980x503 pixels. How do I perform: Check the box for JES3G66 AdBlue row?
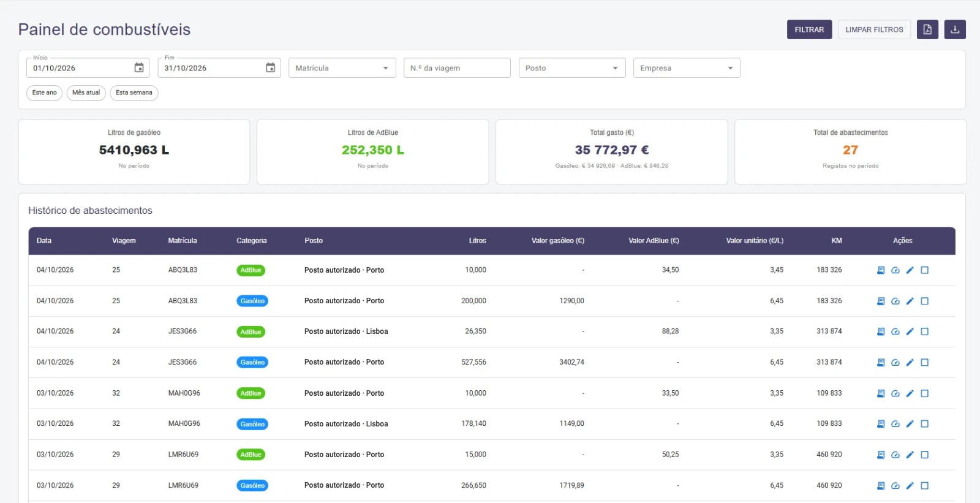coord(925,331)
